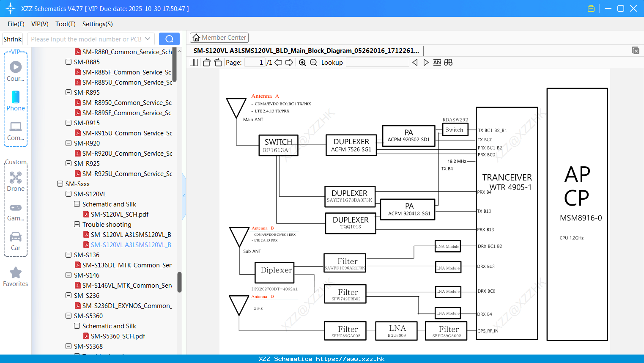Collapse the SM-S120VL node

click(69, 194)
